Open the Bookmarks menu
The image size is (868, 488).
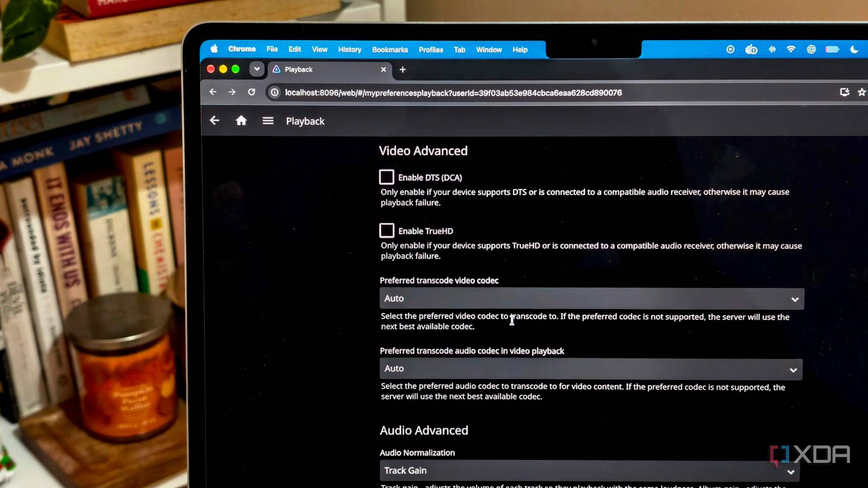click(390, 49)
